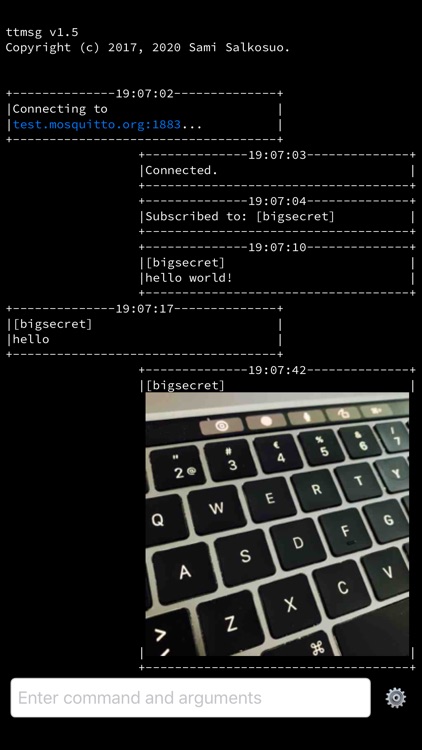Screen dimensions: 422x750
Task: Tap the 19:07:42 timestamp above the photo
Action: 277,370
